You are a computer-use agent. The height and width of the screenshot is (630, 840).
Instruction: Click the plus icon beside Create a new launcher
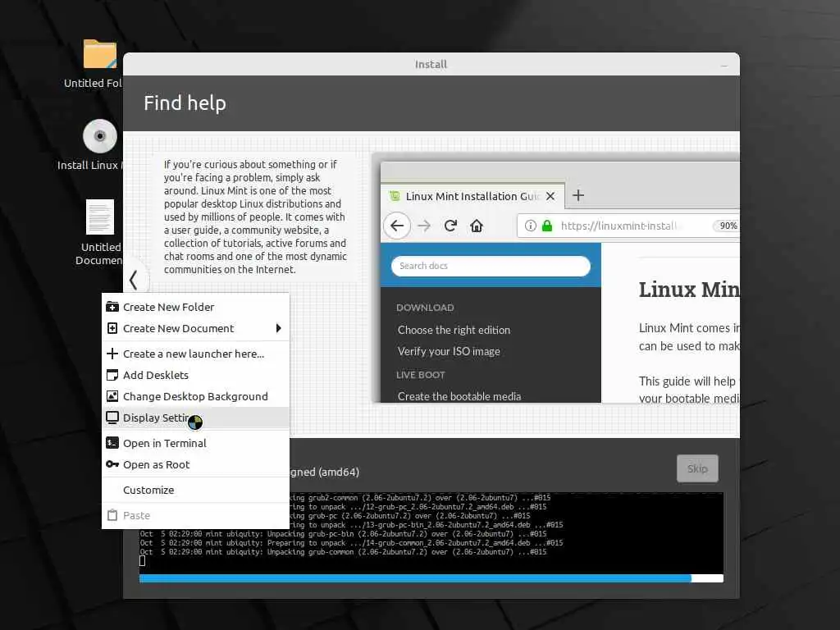[112, 354]
